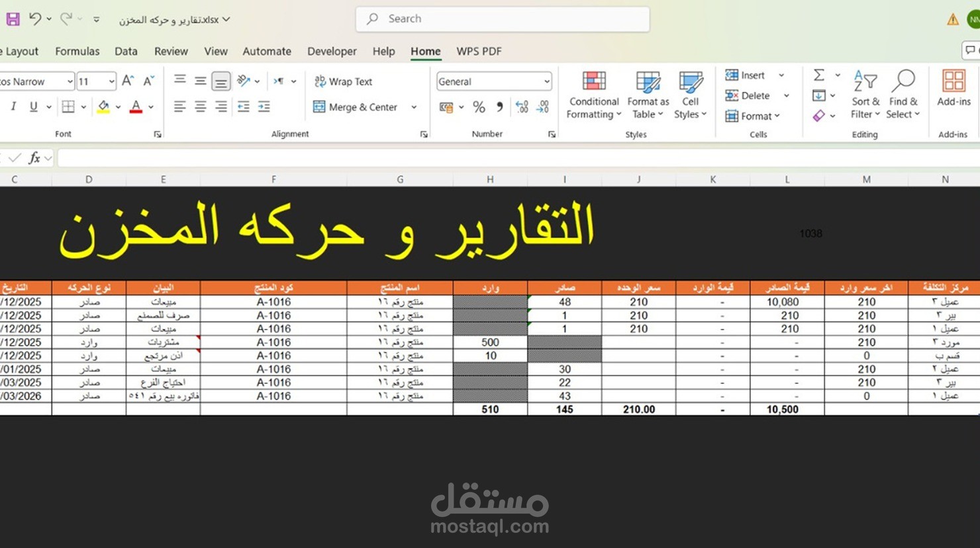Go to the Automate tab
The height and width of the screenshot is (548, 980).
(267, 51)
